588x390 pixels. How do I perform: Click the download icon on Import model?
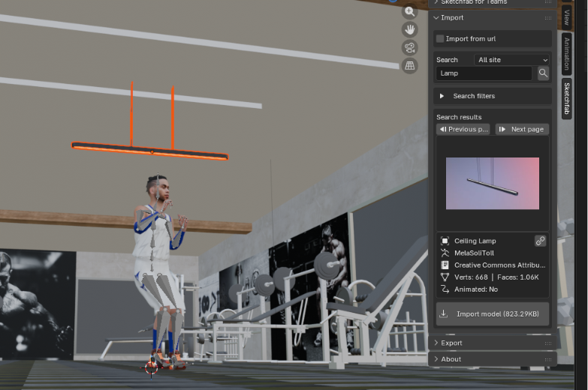click(444, 313)
